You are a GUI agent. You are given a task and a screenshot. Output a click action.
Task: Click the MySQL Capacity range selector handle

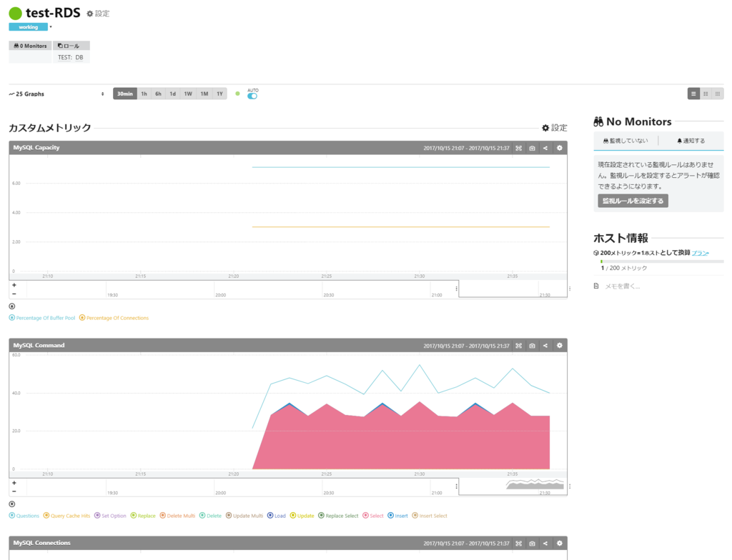coord(457,289)
